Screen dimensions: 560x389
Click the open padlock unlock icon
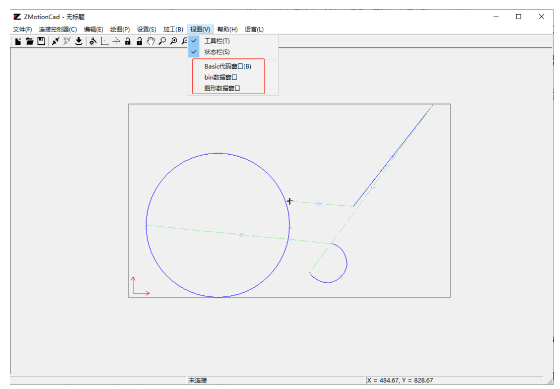pos(139,41)
